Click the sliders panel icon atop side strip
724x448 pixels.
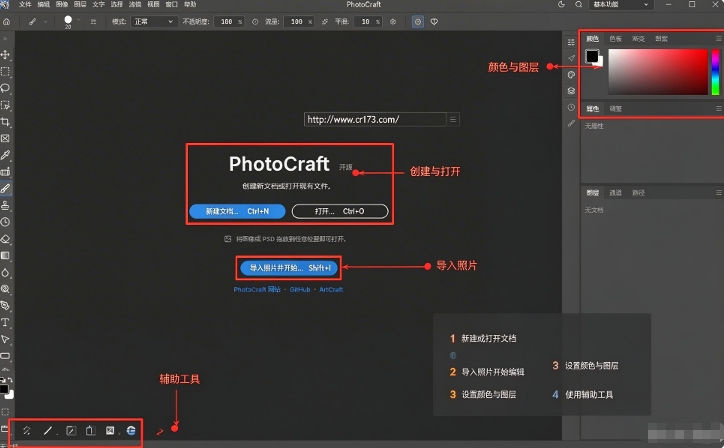click(x=571, y=42)
